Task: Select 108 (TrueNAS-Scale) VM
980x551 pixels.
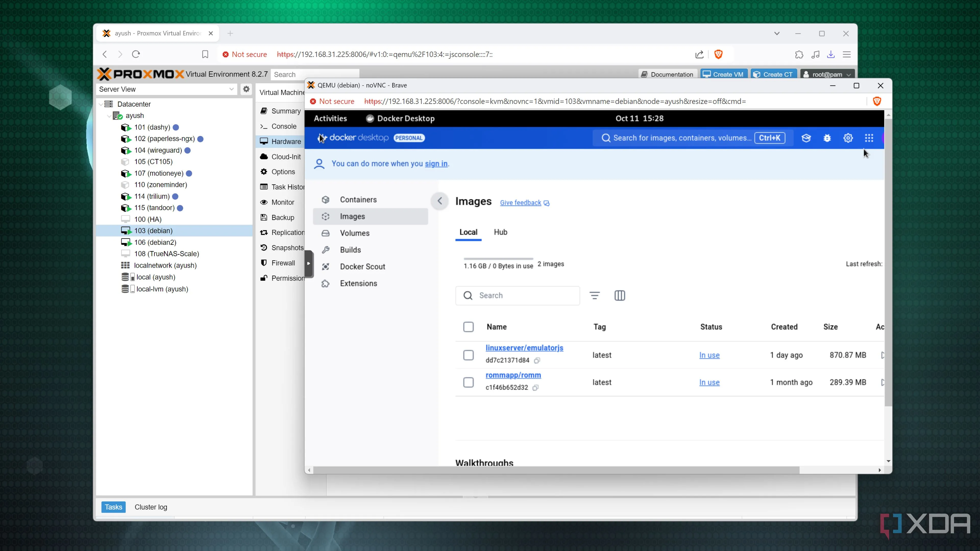Action: coord(167,254)
